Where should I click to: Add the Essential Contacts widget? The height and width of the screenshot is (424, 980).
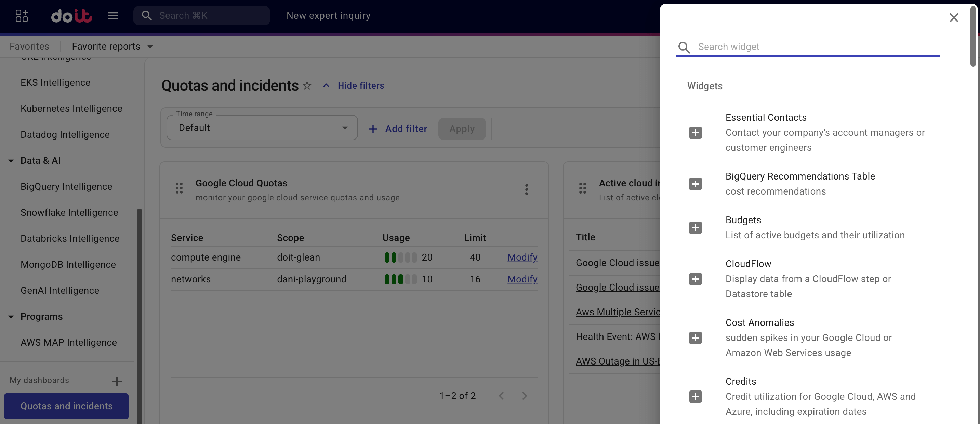point(696,132)
